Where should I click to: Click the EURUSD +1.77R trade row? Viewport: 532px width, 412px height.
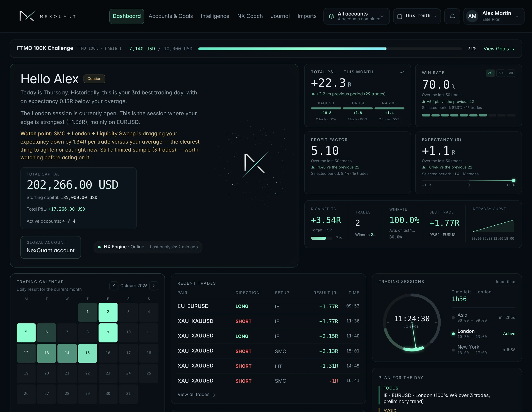(268, 306)
